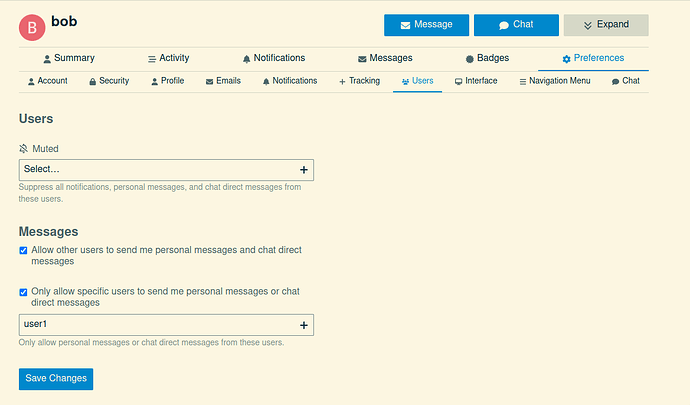The height and width of the screenshot is (405, 690).
Task: Select the Users preferences sub-tab
Action: (418, 81)
